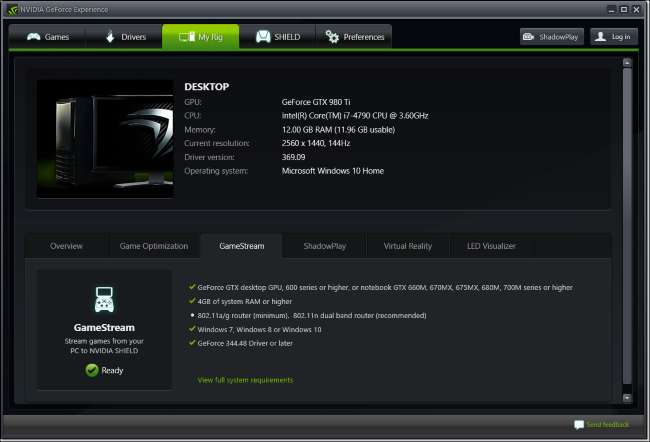Click the download arrow icon on Drivers tab
The image size is (650, 442).
point(110,36)
